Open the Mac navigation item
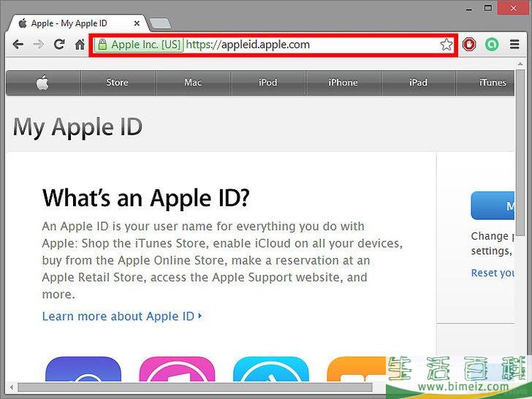Image resolution: width=532 pixels, height=399 pixels. (193, 83)
